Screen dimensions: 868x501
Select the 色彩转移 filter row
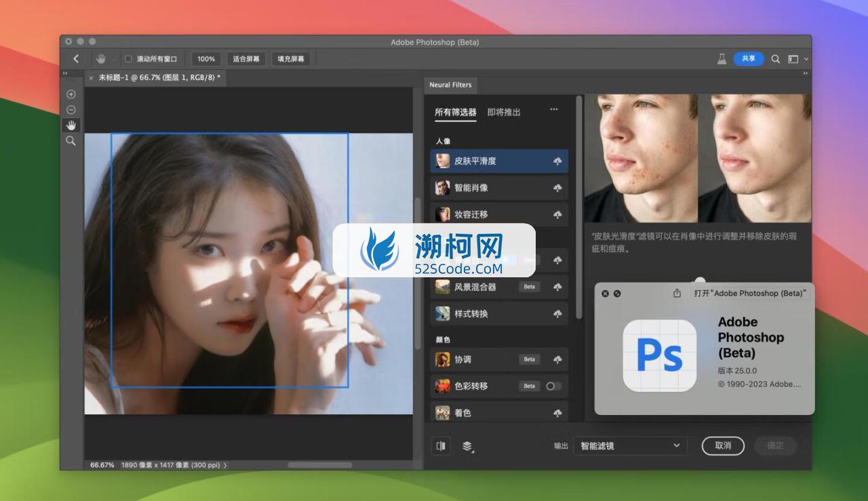click(x=499, y=386)
